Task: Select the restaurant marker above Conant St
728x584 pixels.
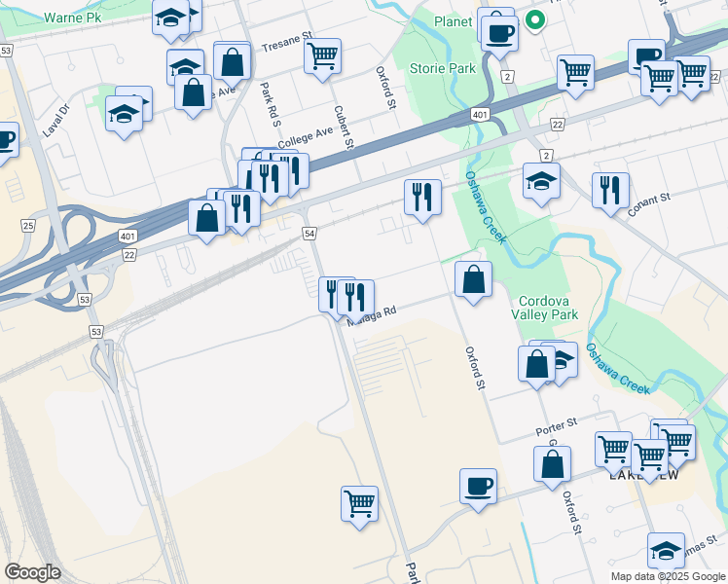Action: [610, 191]
